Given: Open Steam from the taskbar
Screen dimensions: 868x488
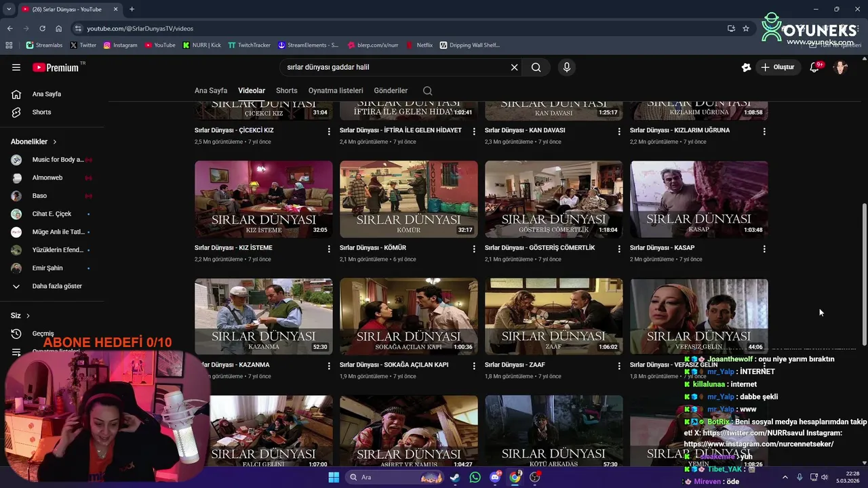Looking at the screenshot, I should pos(454,477).
